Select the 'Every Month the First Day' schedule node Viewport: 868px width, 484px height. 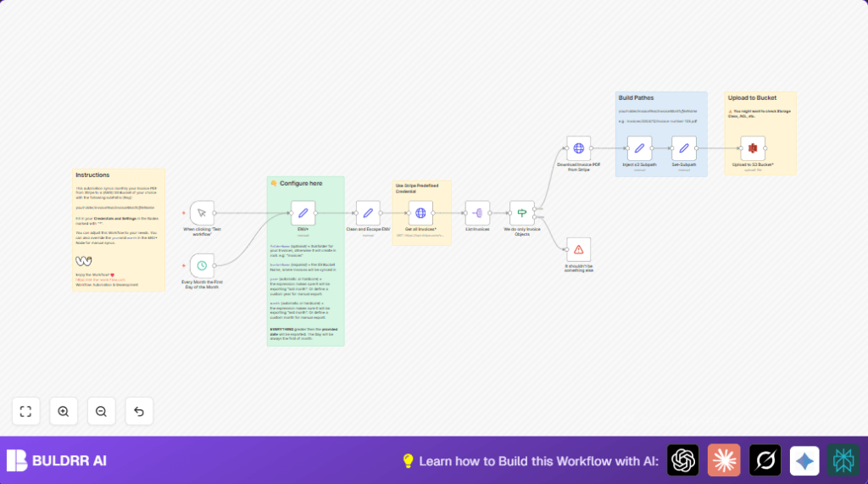coord(202,266)
